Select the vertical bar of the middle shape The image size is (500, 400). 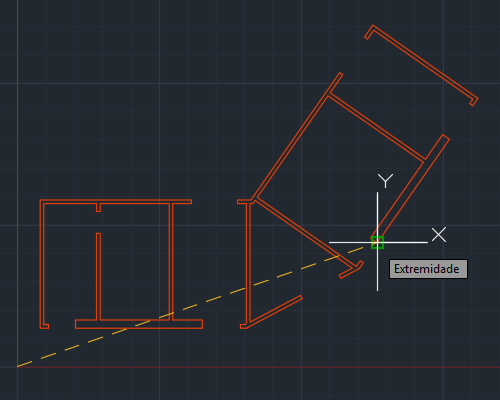point(248,263)
